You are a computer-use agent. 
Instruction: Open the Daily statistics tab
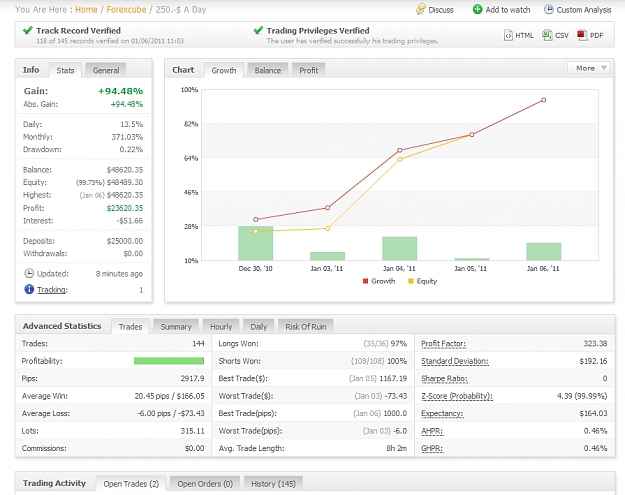pyautogui.click(x=258, y=327)
